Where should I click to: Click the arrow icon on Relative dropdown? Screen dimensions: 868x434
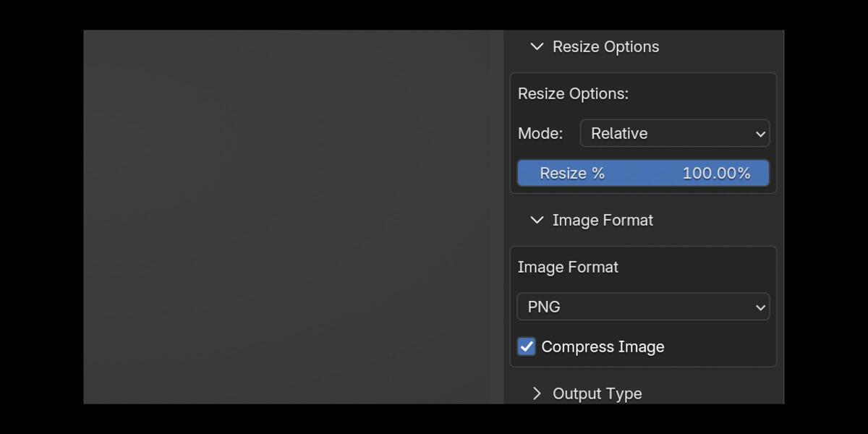[x=760, y=134]
